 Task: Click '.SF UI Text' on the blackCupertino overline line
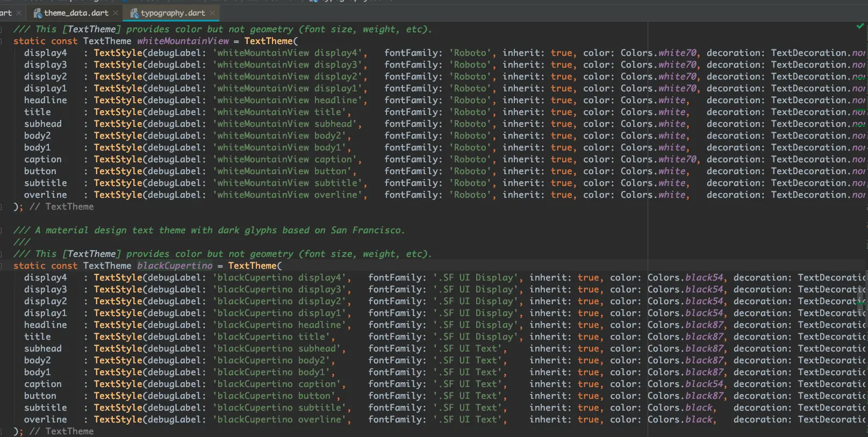[x=468, y=420]
